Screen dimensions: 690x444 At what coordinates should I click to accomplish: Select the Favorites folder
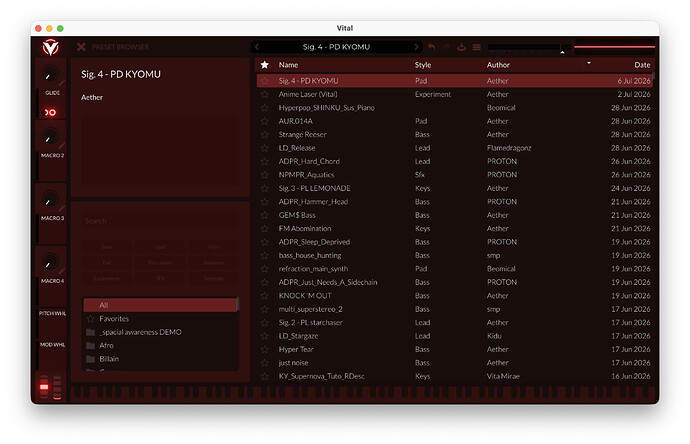tap(160, 319)
